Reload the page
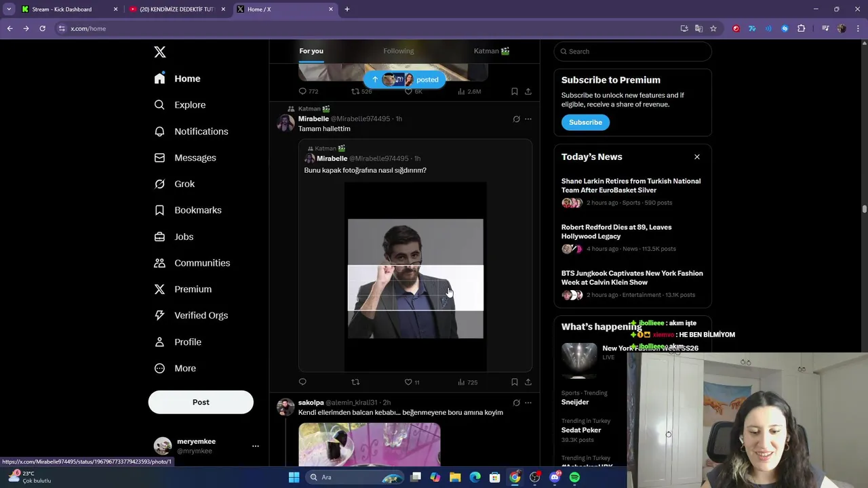Image resolution: width=868 pixels, height=488 pixels. (42, 28)
